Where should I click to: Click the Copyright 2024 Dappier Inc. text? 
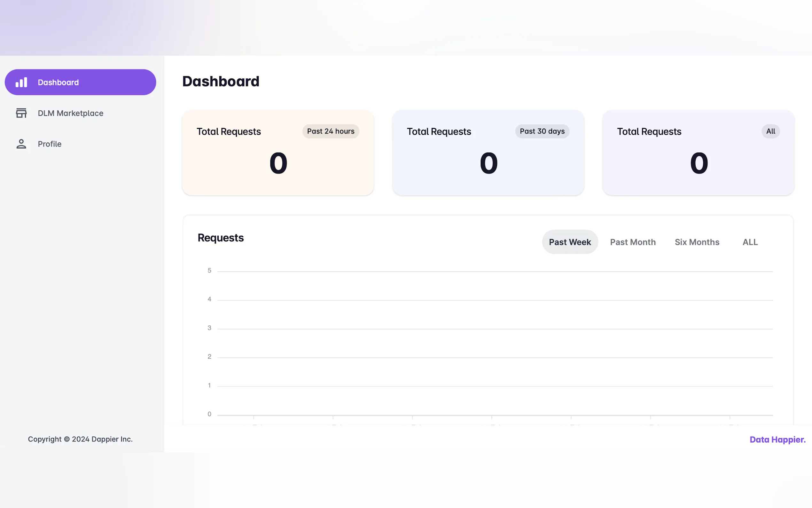click(x=80, y=439)
